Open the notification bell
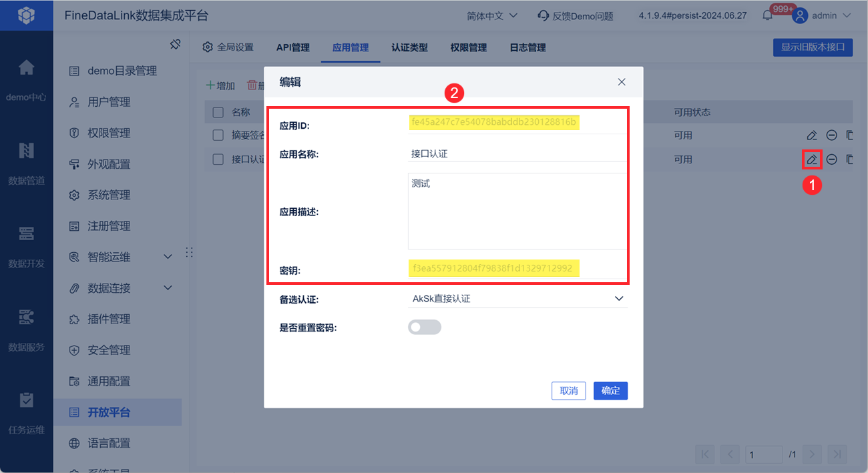868x473 pixels. pyautogui.click(x=768, y=15)
